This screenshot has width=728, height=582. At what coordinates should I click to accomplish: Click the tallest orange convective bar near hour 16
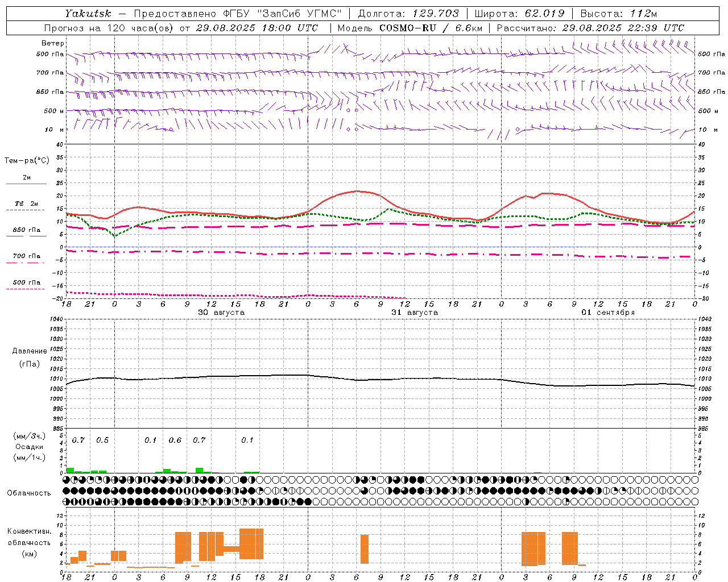click(x=251, y=544)
